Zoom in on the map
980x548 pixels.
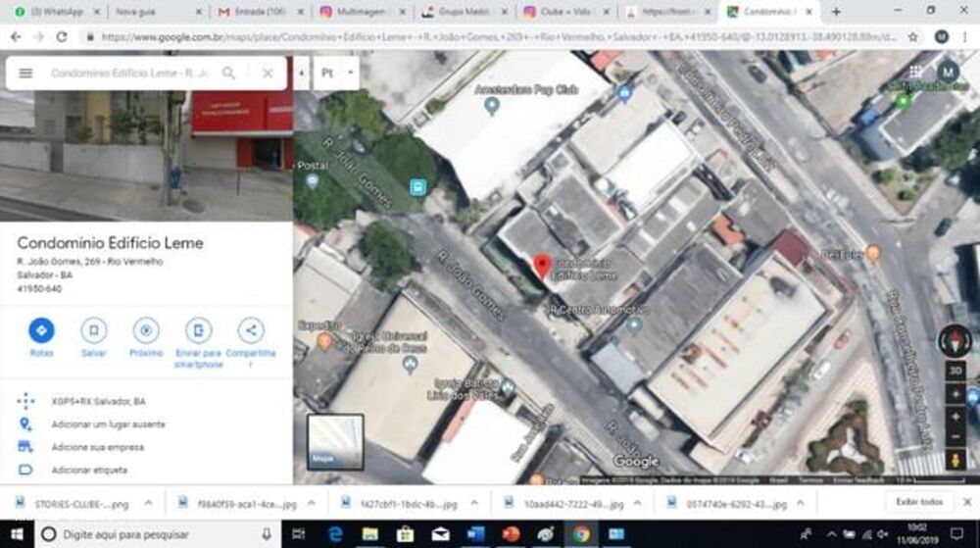[955, 417]
